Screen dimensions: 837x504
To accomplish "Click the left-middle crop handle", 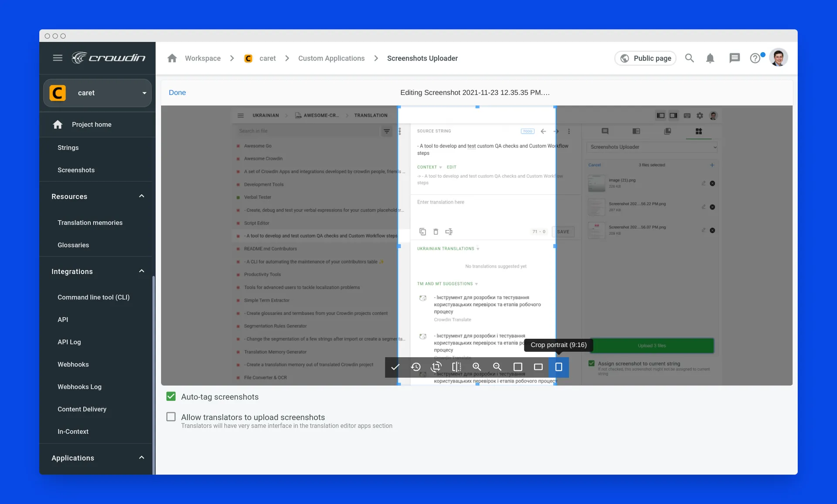I will click(x=399, y=246).
